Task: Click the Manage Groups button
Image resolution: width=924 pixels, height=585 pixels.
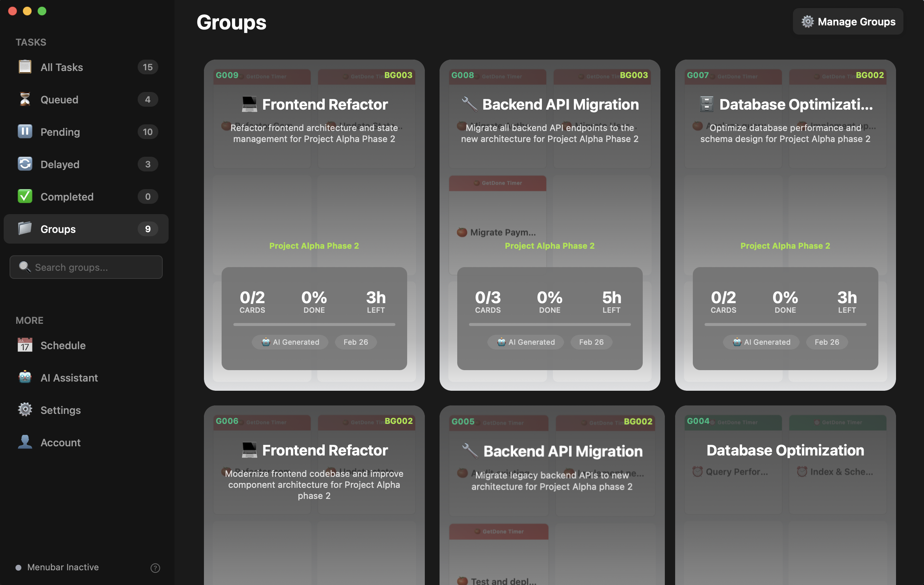Action: click(x=848, y=21)
